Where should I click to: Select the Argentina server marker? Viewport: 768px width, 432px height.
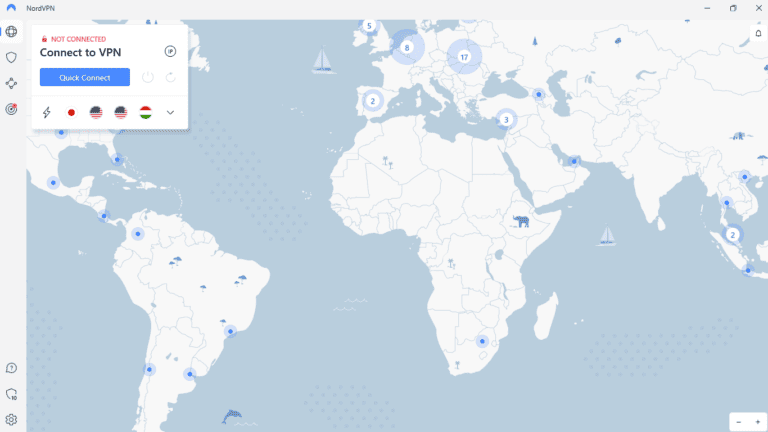pos(190,374)
